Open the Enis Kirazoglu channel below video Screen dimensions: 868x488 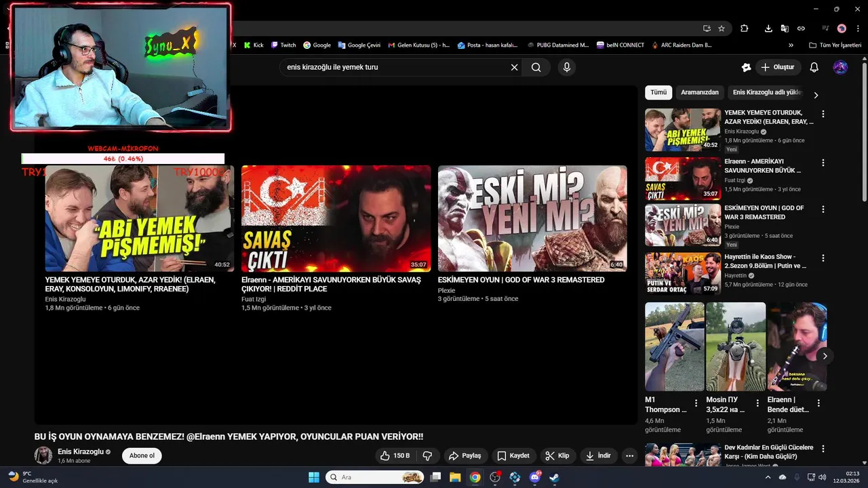coord(80,451)
